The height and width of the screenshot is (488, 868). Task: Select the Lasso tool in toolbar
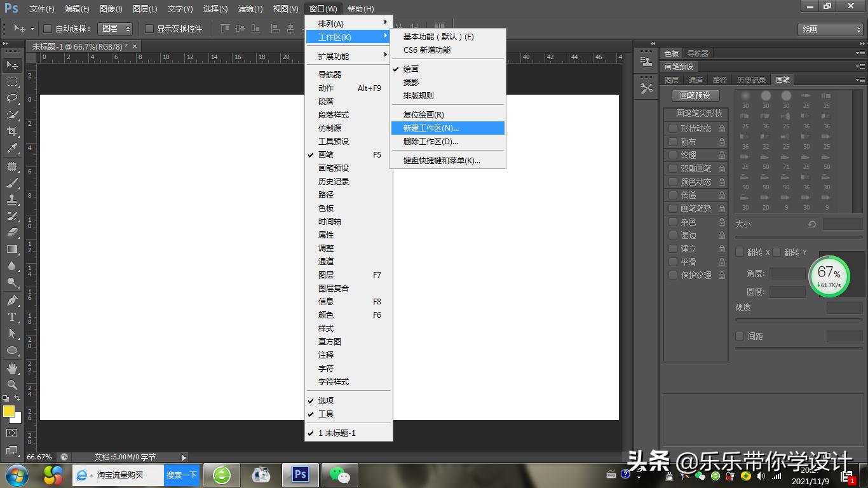pyautogui.click(x=12, y=98)
